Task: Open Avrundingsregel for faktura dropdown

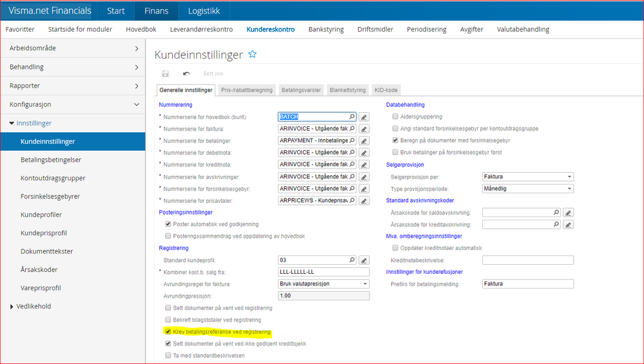Action: point(324,283)
